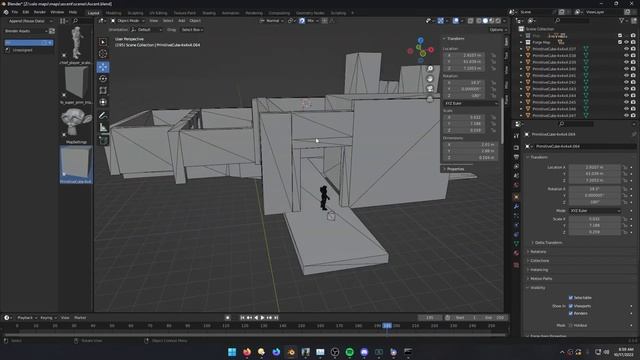This screenshot has height=360, width=640.
Task: Click the pan view hand icon
Action: (430, 79)
